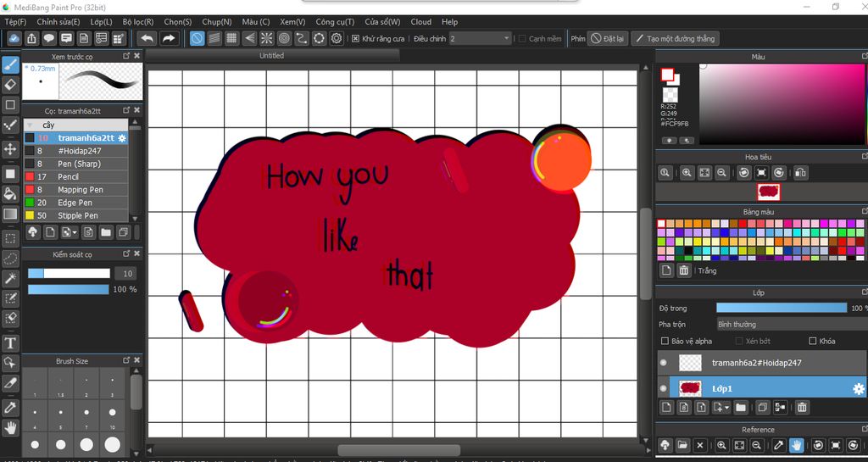Enable the Khóa layer lock checkbox
This screenshot has width=868, height=462.
point(813,341)
